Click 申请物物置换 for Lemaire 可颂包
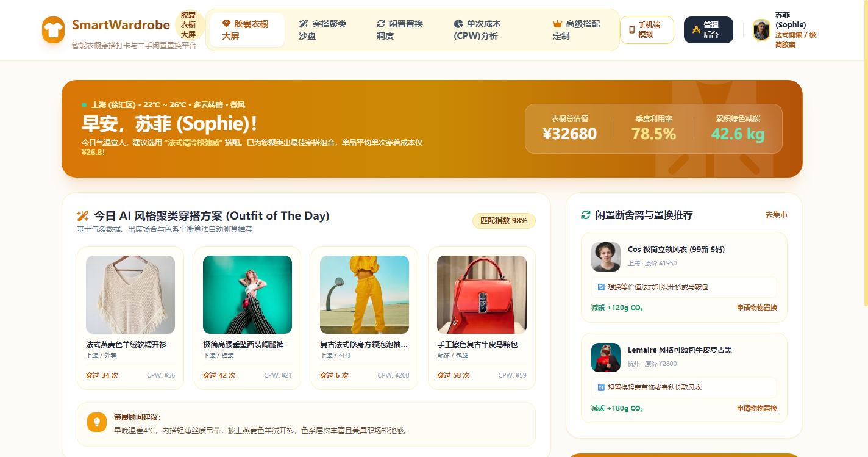868x457 pixels. pos(757,408)
